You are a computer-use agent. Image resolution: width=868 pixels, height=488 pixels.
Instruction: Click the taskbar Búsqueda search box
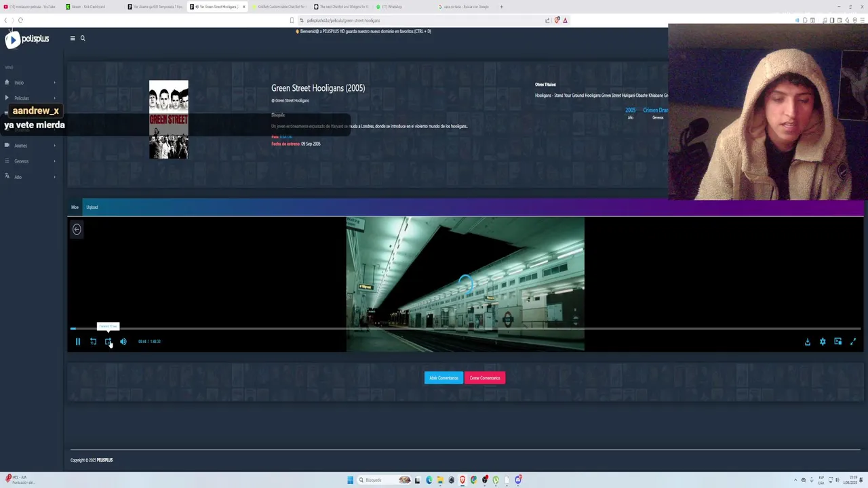click(384, 480)
